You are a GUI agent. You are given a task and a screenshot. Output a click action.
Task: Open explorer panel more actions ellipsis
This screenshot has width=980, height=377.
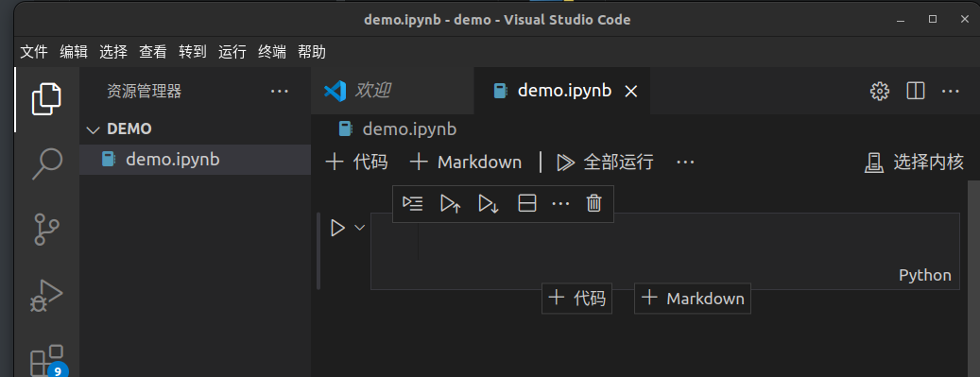(280, 92)
